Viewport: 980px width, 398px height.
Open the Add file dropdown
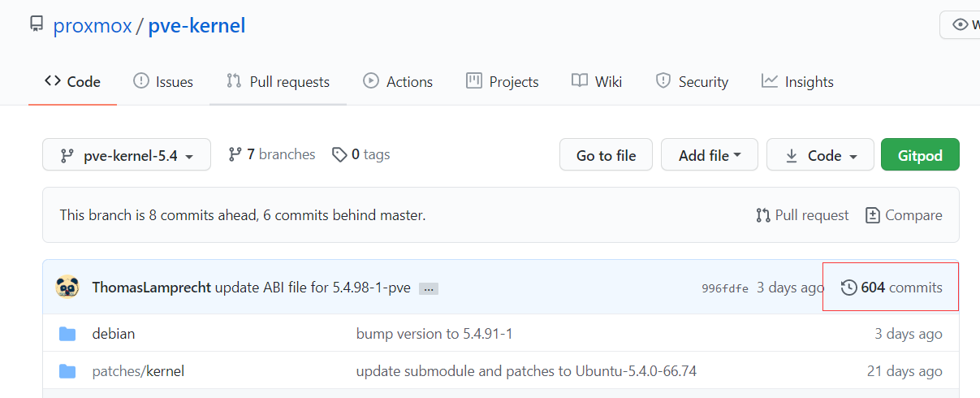point(710,154)
